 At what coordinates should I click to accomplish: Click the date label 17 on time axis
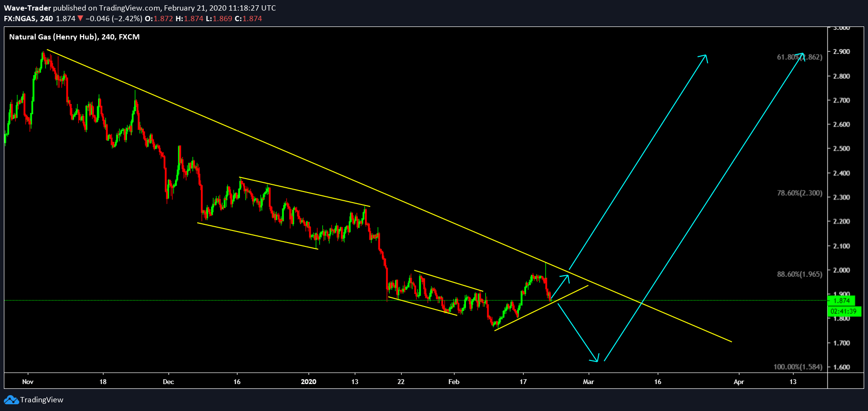523,382
